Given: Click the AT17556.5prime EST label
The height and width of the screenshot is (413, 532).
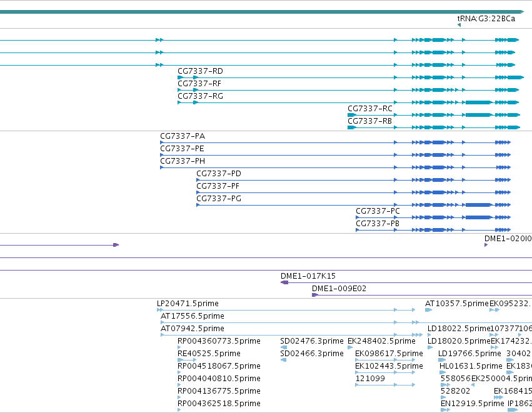Looking at the screenshot, I should coord(193,316).
